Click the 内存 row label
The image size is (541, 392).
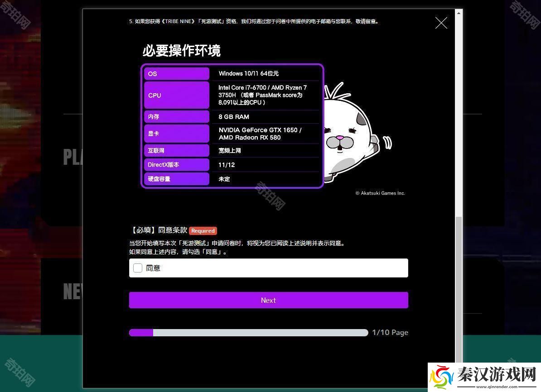[177, 116]
